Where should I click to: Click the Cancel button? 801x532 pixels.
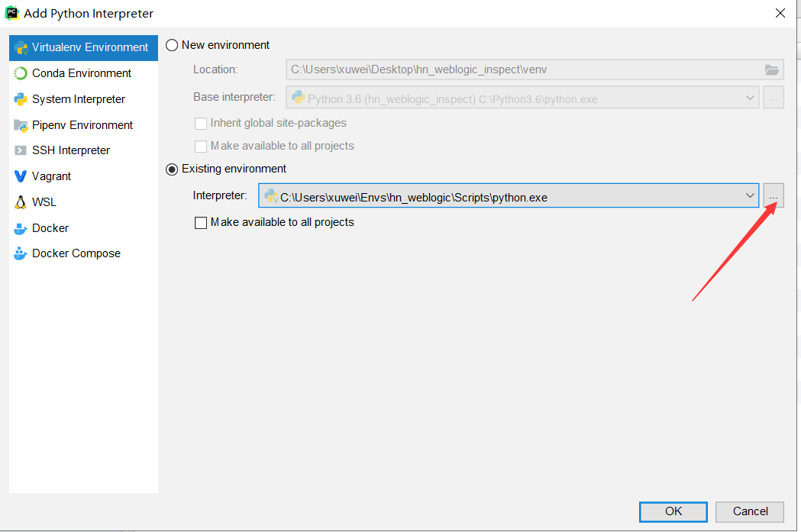tap(749, 511)
